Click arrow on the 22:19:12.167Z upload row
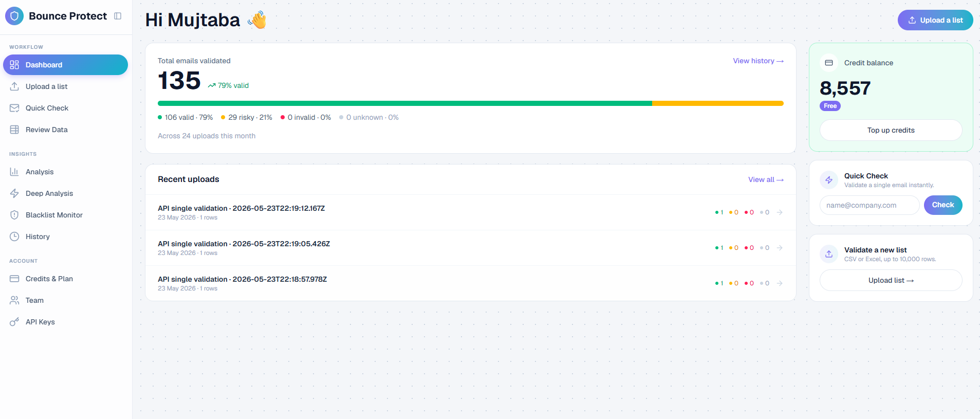Viewport: 980px width, 419px height. click(780, 212)
